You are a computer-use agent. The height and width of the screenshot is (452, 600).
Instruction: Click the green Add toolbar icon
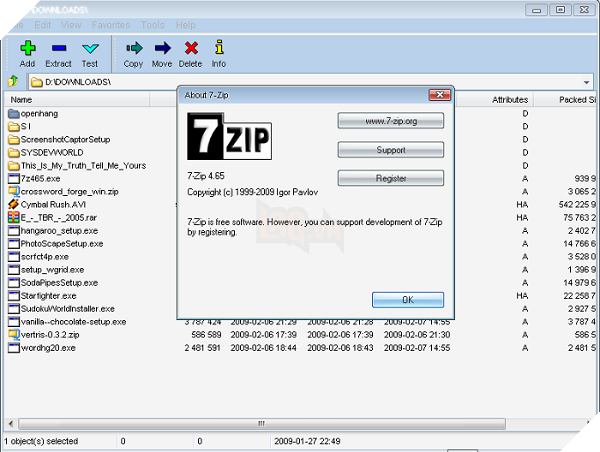pyautogui.click(x=28, y=48)
